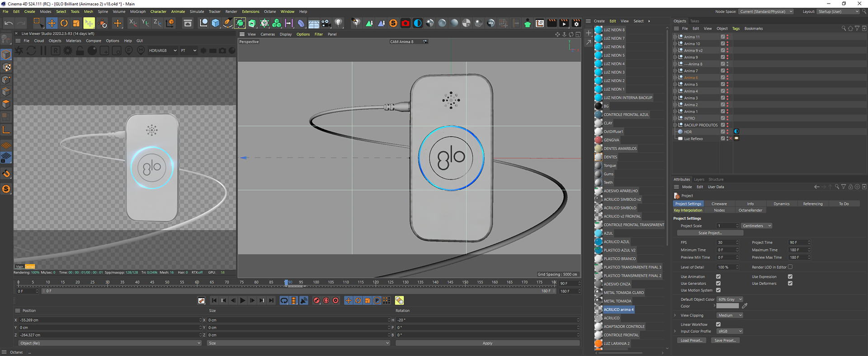Open the Object (Rel) coordinate dropdown
868x356 pixels.
[x=110, y=343]
